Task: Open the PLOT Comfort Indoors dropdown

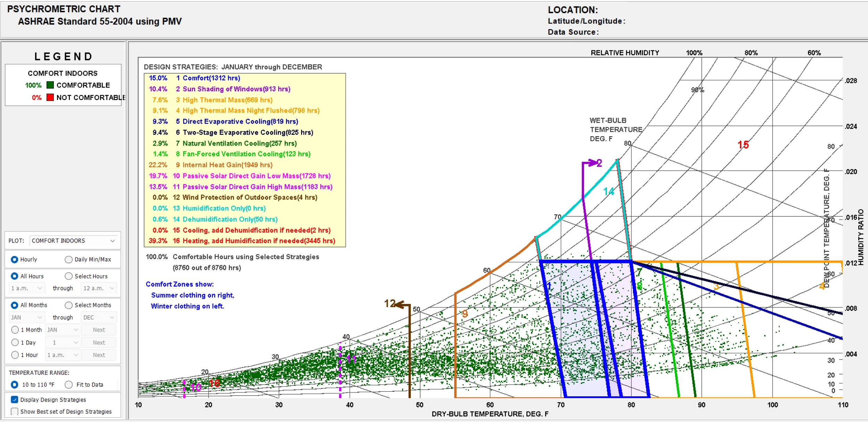Action: (x=73, y=241)
